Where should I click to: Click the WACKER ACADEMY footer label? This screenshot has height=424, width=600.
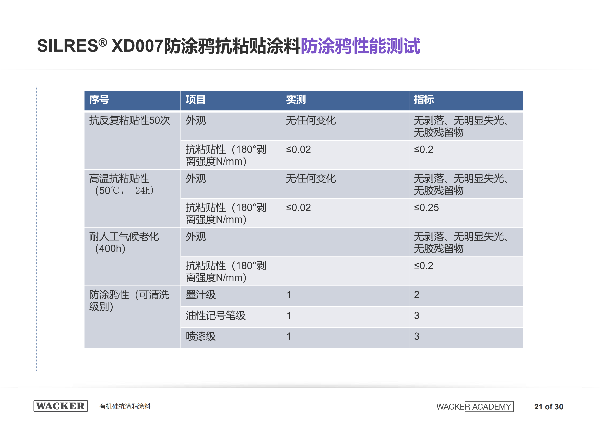(474, 406)
